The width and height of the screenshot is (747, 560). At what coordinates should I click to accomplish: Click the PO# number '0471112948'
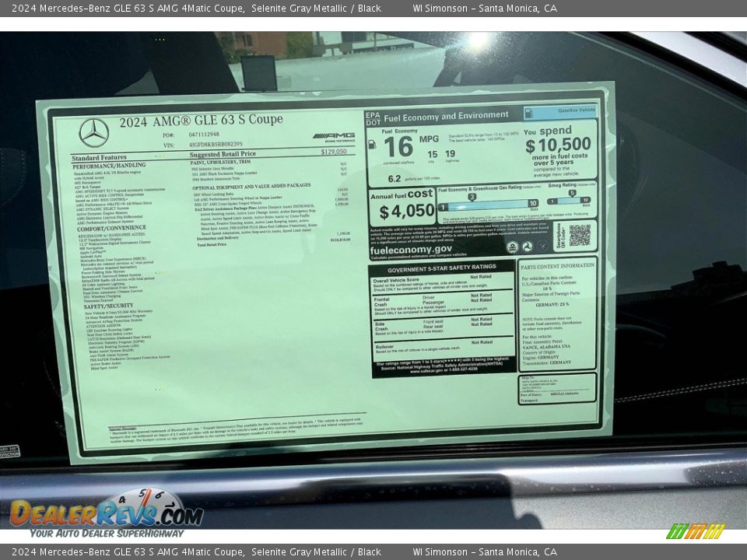click(x=204, y=135)
